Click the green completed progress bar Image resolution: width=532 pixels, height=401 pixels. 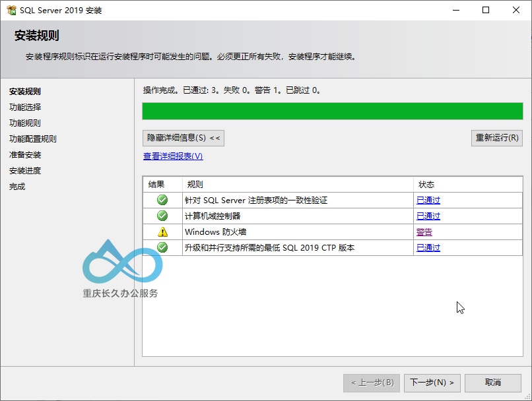(333, 111)
